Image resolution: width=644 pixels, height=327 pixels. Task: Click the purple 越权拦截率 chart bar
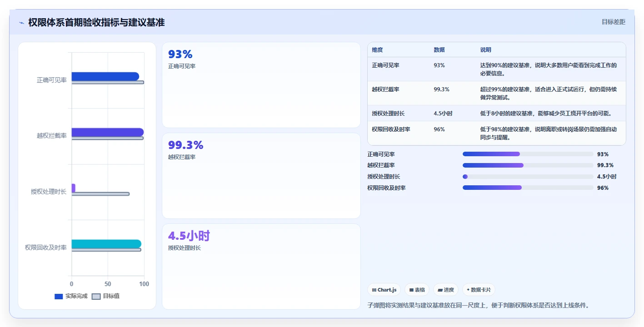click(108, 132)
